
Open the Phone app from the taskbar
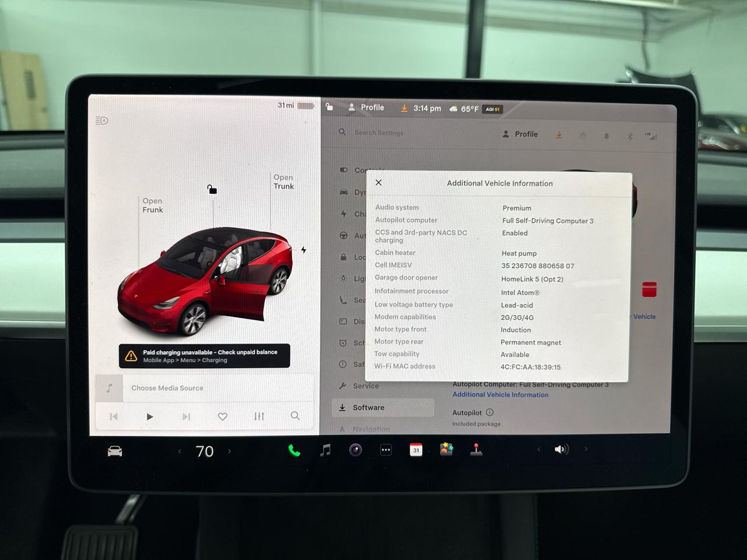(x=294, y=450)
